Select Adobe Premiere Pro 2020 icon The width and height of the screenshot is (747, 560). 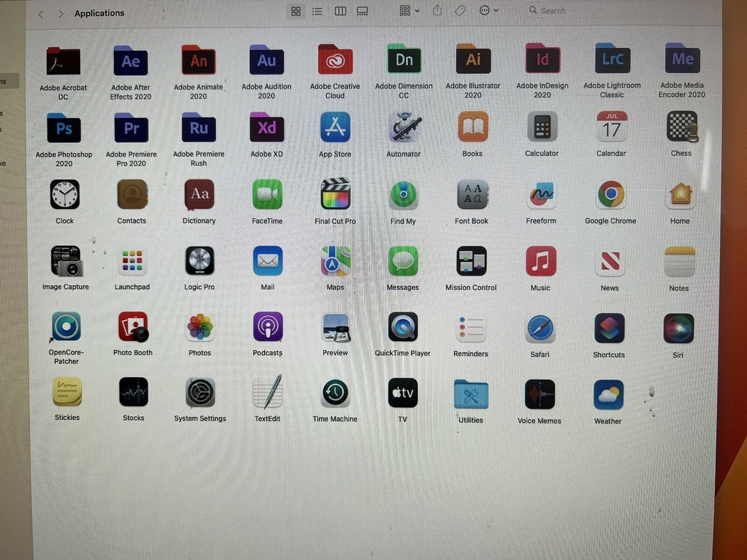tap(131, 128)
